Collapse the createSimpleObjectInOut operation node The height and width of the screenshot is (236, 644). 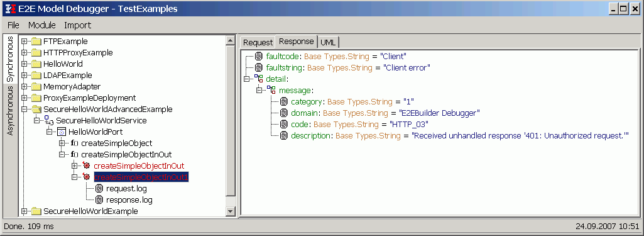pyautogui.click(x=62, y=155)
